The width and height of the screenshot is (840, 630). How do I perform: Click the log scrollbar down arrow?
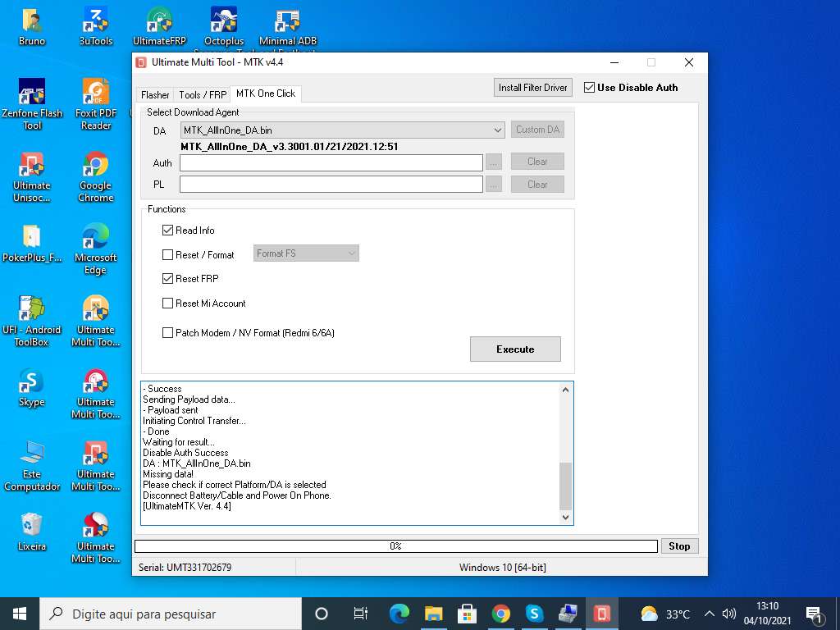coord(566,518)
